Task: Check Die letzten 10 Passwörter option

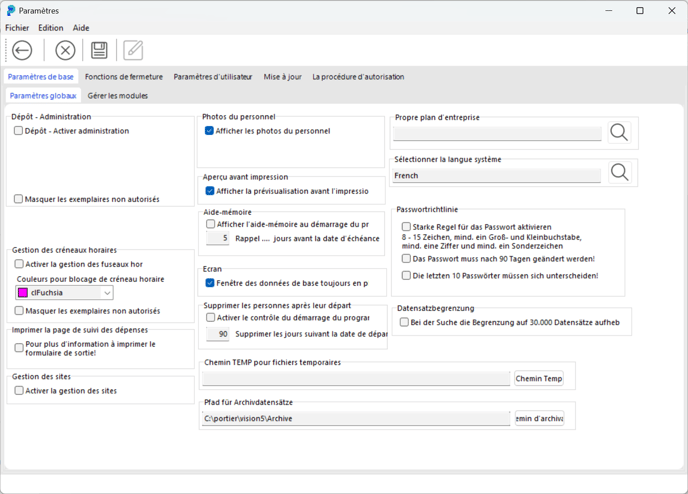Action: pos(406,276)
